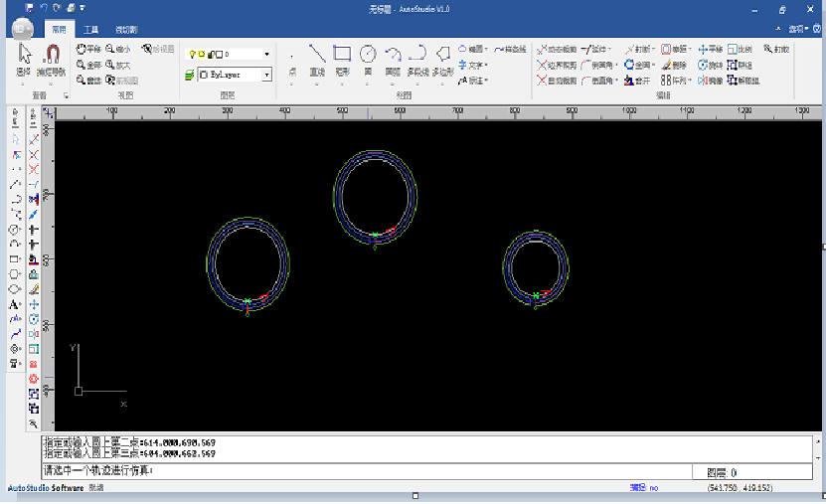826x504 pixels.
Task: Select the move arrows icon in left toolbar
Action: coord(34,304)
